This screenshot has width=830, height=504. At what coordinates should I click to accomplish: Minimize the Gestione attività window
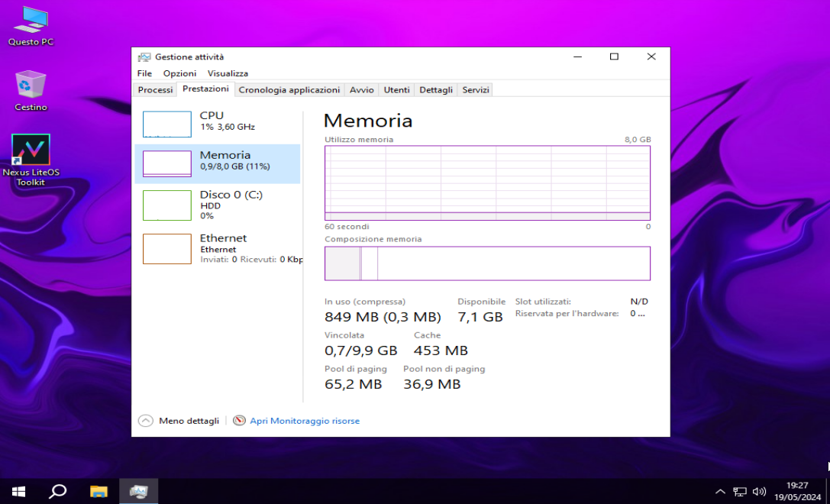click(577, 57)
